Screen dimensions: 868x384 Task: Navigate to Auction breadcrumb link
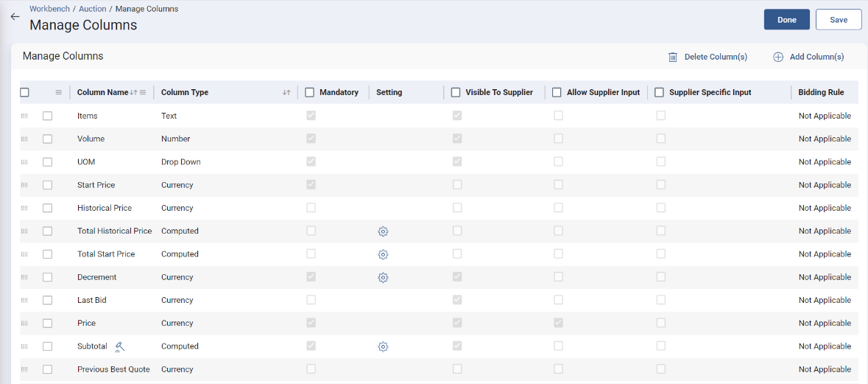coord(93,9)
